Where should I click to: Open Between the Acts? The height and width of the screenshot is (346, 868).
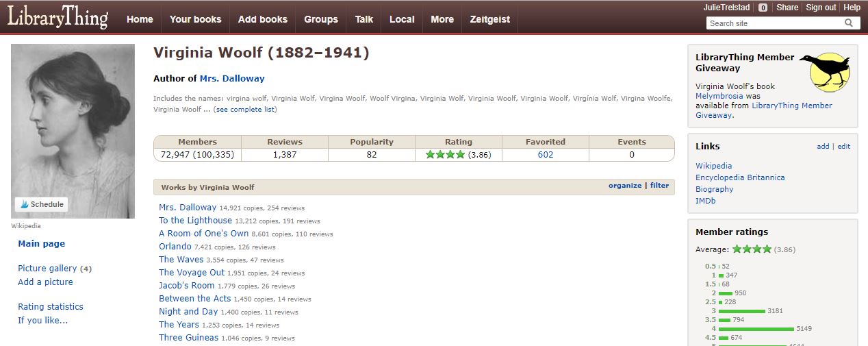[195, 299]
